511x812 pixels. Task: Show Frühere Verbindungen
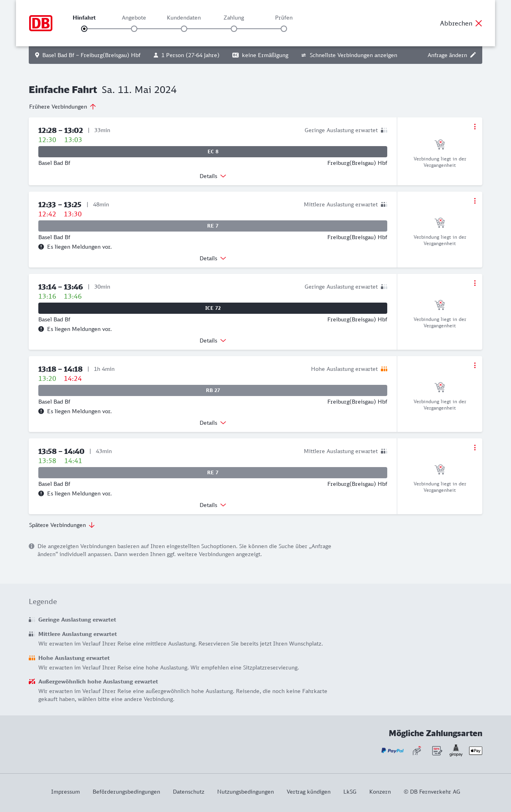62,107
